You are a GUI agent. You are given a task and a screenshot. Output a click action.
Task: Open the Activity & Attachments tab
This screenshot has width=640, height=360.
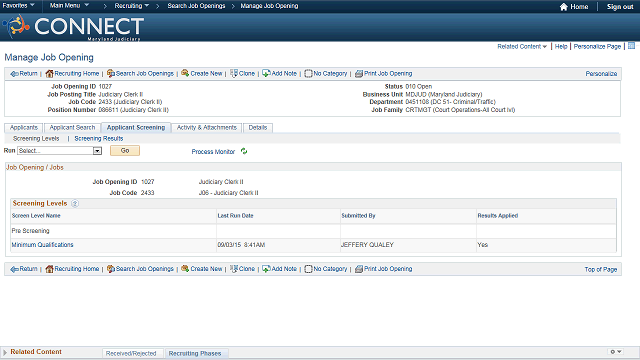tap(207, 128)
